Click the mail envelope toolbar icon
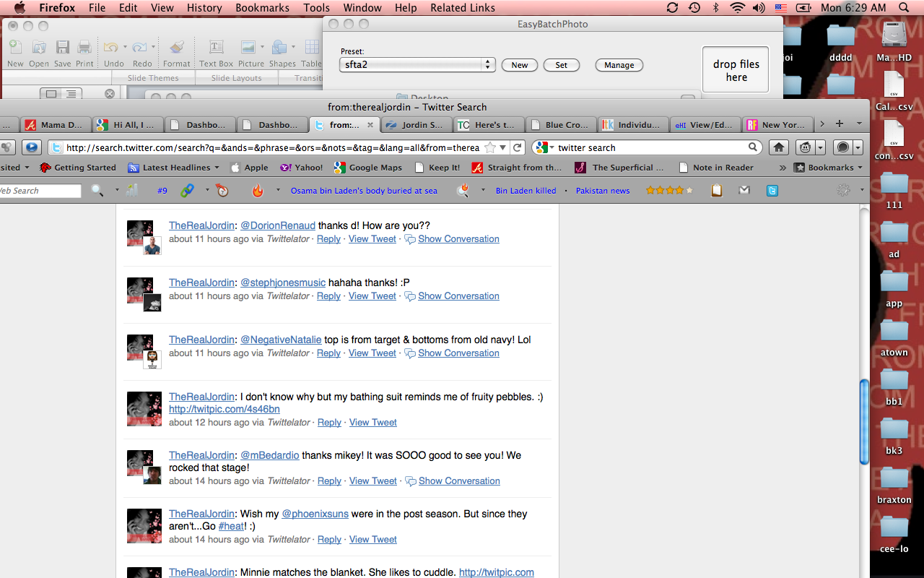Image resolution: width=924 pixels, height=578 pixels. click(744, 191)
